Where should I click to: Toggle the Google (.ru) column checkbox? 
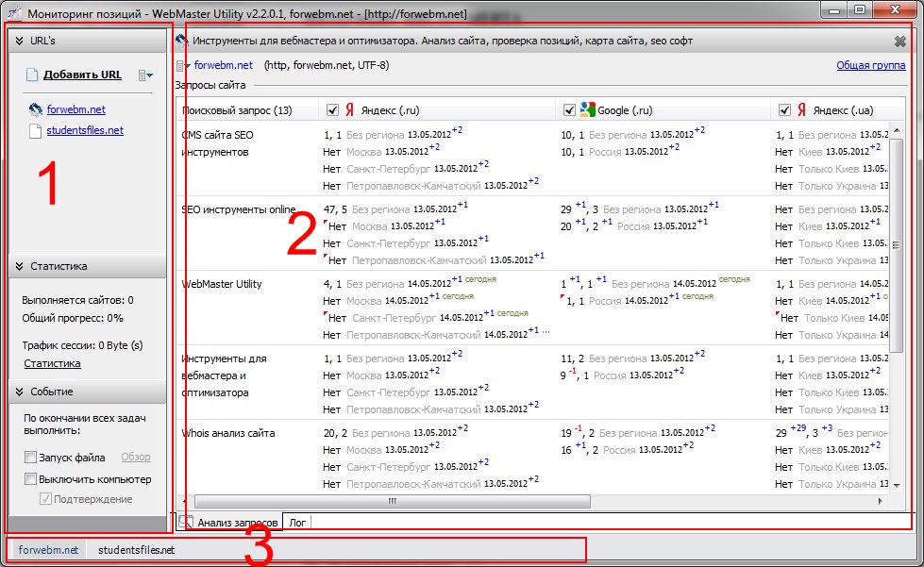pyautogui.click(x=569, y=110)
